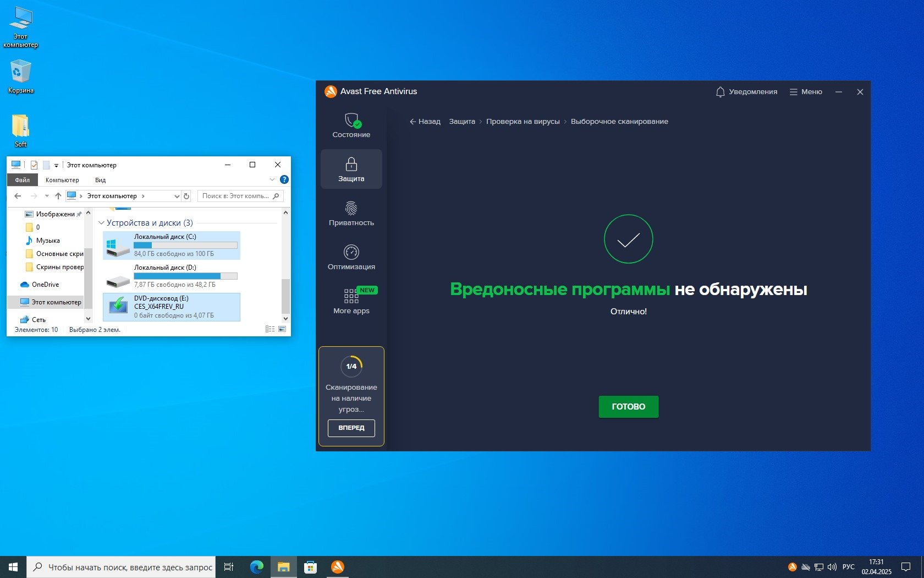Image resolution: width=924 pixels, height=578 pixels.
Task: Select the Защита lock icon
Action: (351, 169)
